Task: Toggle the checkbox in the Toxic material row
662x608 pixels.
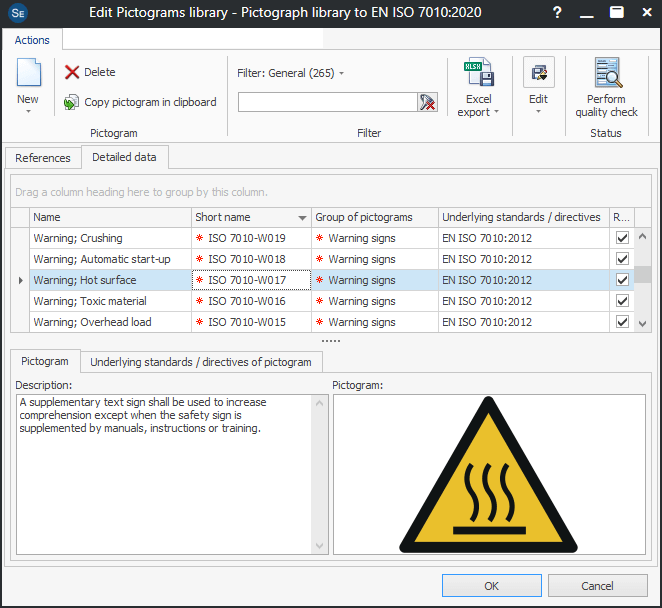Action: point(622,301)
